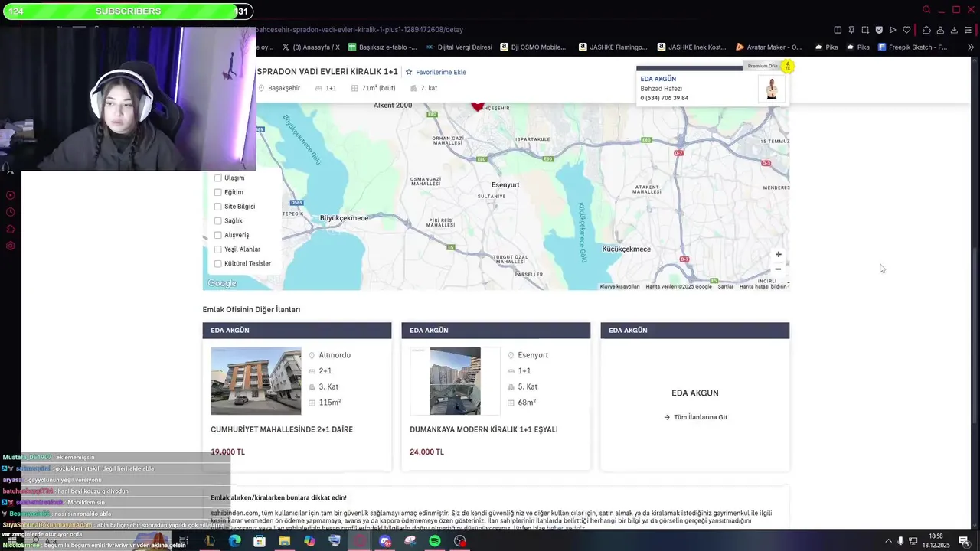Check the Yeşil Alanlar checkbox
980x551 pixels.
tap(218, 249)
